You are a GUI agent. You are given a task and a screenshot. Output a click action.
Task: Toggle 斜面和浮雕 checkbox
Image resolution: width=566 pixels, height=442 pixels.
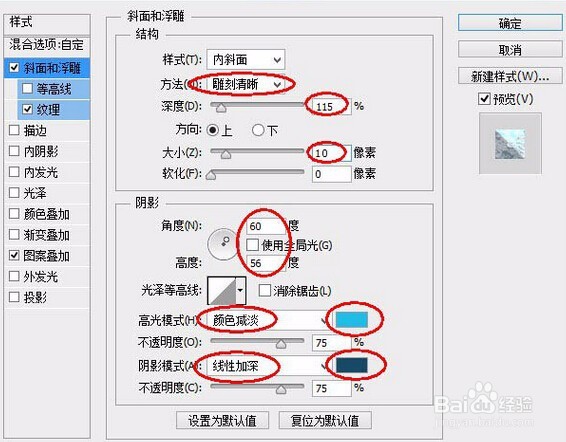(x=14, y=68)
